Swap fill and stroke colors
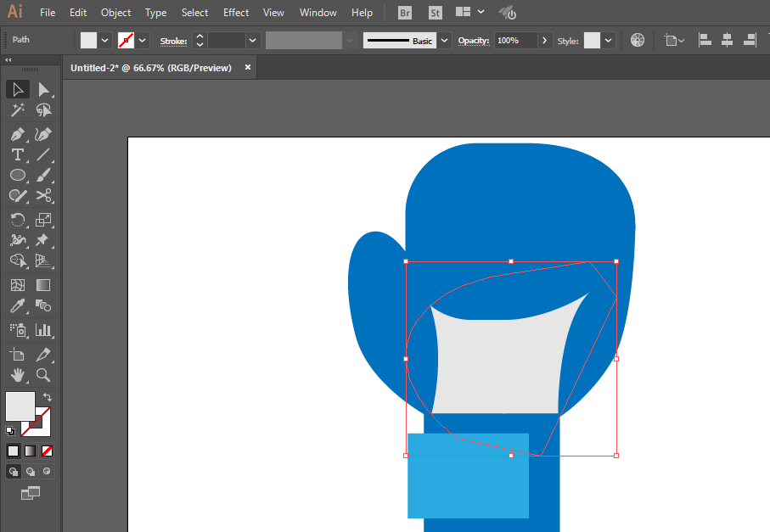 (48, 396)
